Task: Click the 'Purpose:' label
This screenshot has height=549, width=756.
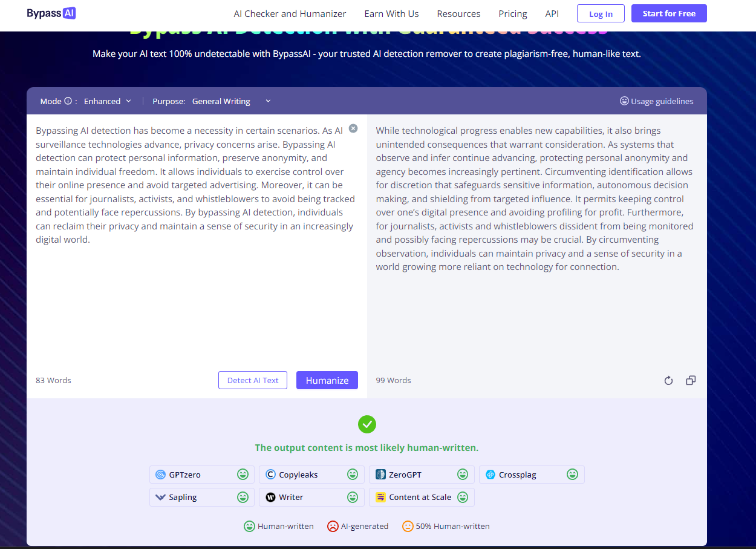Action: coord(169,101)
